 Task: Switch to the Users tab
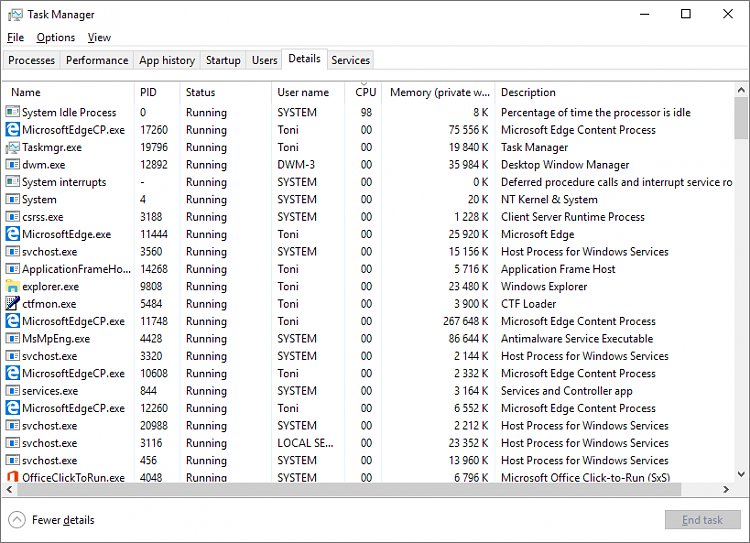(x=265, y=60)
